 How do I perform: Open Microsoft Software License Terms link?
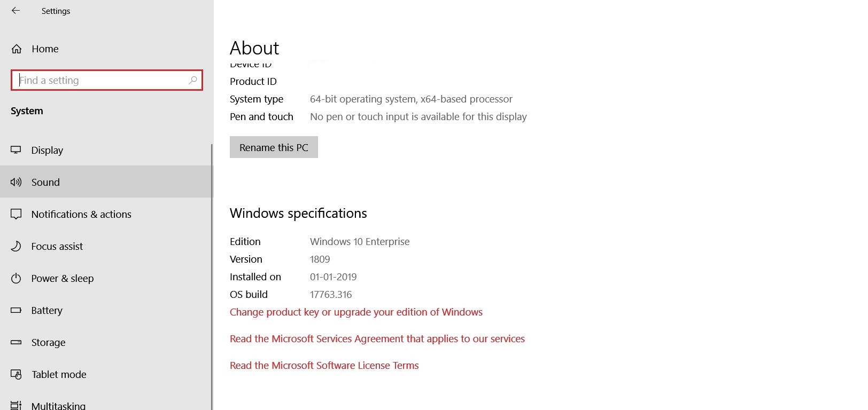tap(324, 366)
